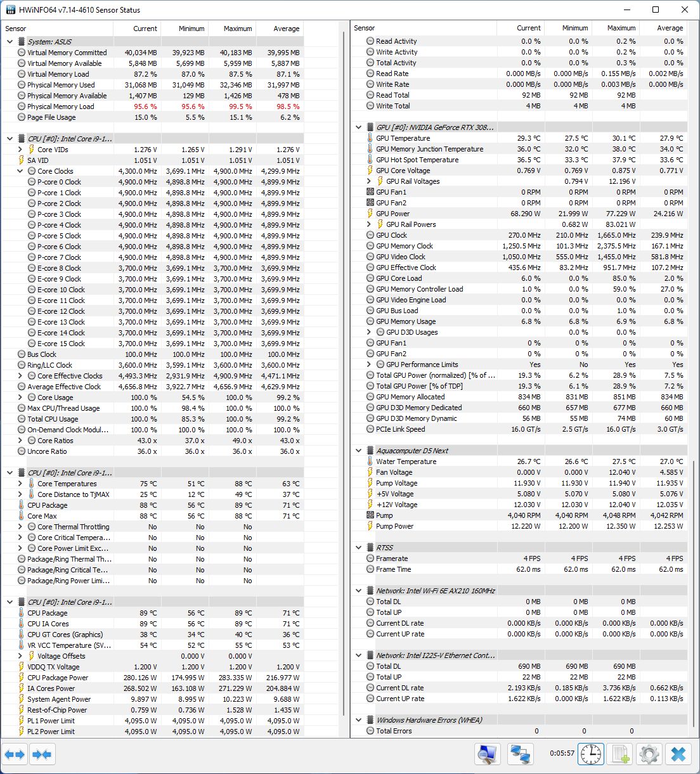Select the Total Errors row
The width and height of the screenshot is (700, 774).
519,731
